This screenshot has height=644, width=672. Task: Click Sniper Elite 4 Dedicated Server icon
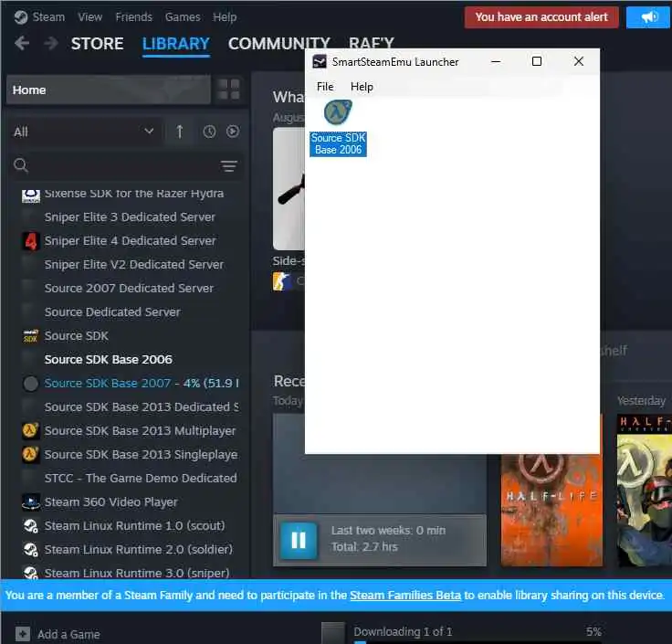[31, 241]
